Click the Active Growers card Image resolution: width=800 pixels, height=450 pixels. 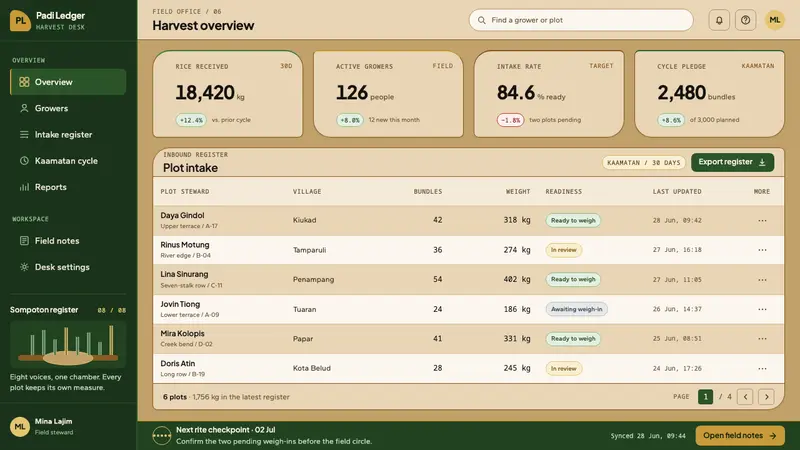[388, 94]
